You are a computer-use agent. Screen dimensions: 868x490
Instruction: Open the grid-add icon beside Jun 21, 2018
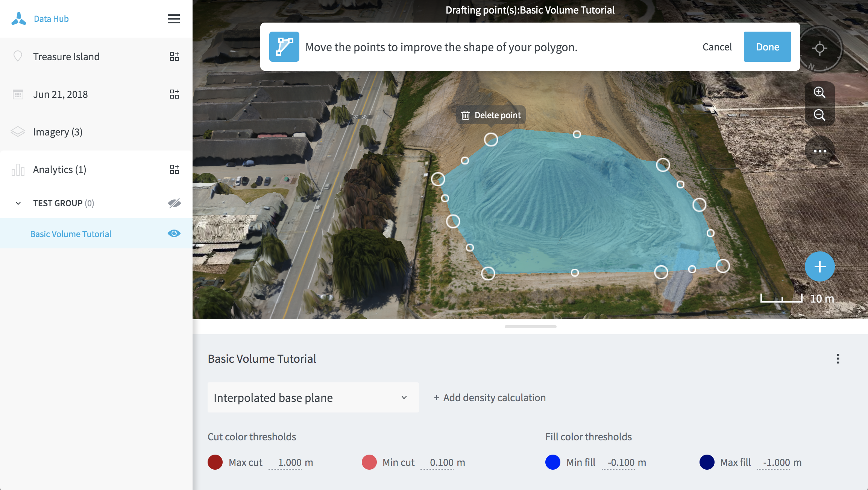pos(174,94)
